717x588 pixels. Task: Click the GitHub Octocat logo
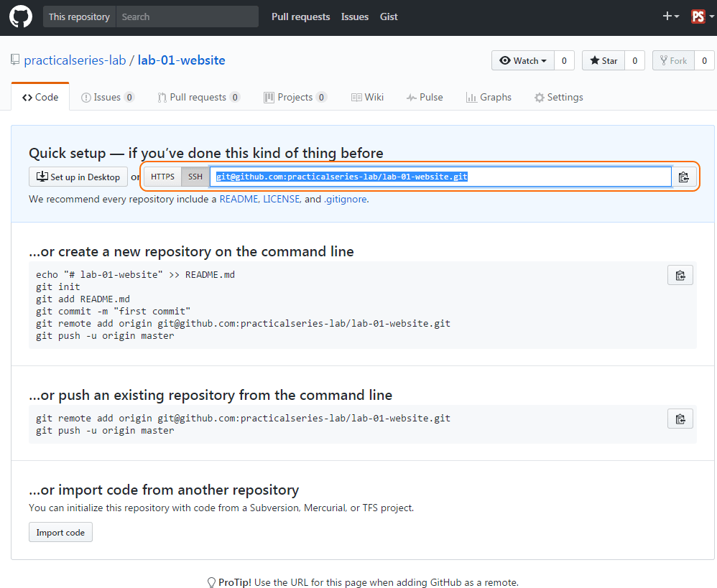click(x=21, y=17)
